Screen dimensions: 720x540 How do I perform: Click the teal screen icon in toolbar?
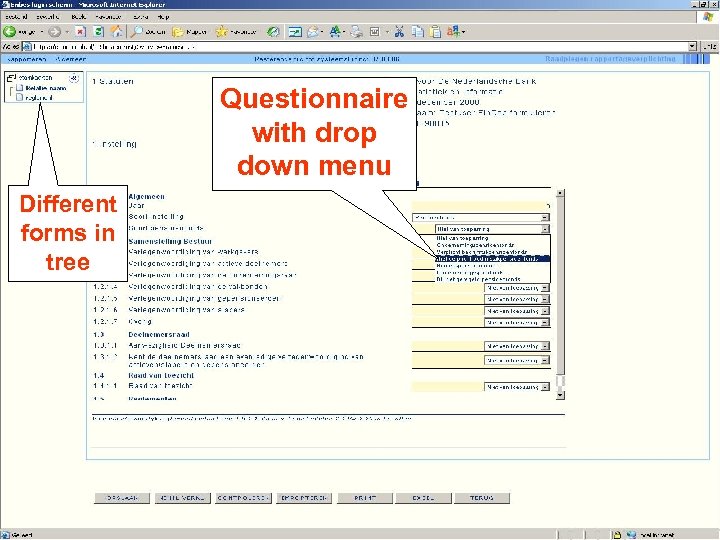(294, 32)
